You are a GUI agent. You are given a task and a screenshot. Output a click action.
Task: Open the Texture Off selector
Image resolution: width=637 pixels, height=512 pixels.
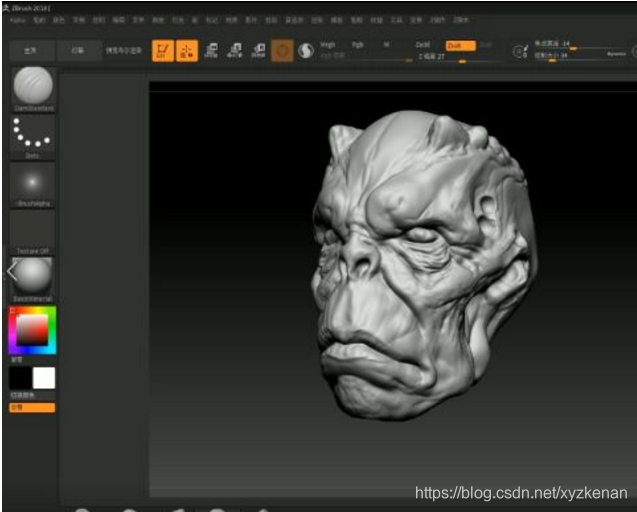(x=32, y=232)
